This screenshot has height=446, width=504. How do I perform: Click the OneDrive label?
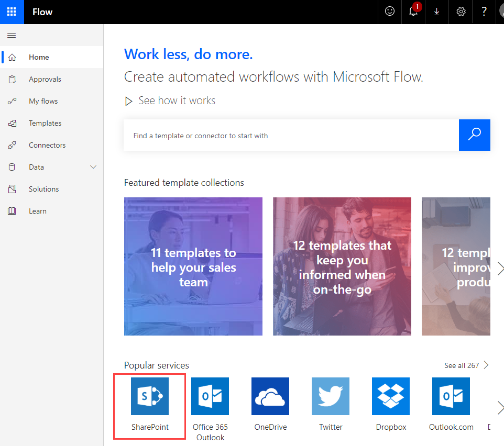click(x=270, y=427)
